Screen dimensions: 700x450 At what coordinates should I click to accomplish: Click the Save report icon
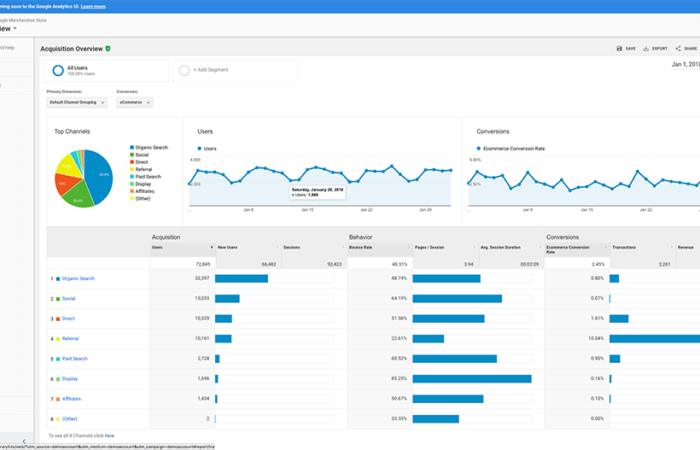point(620,48)
